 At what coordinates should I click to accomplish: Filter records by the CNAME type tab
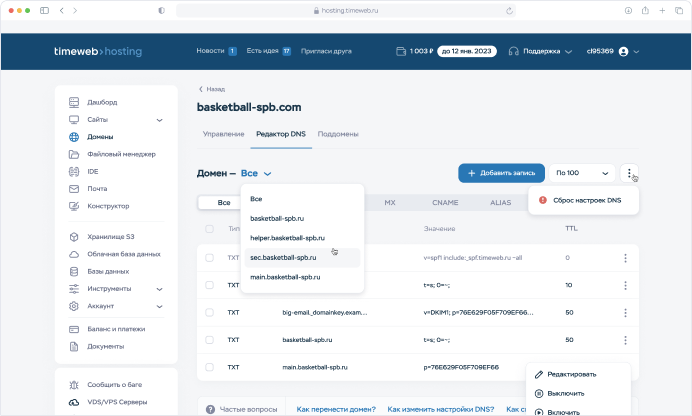click(x=445, y=202)
